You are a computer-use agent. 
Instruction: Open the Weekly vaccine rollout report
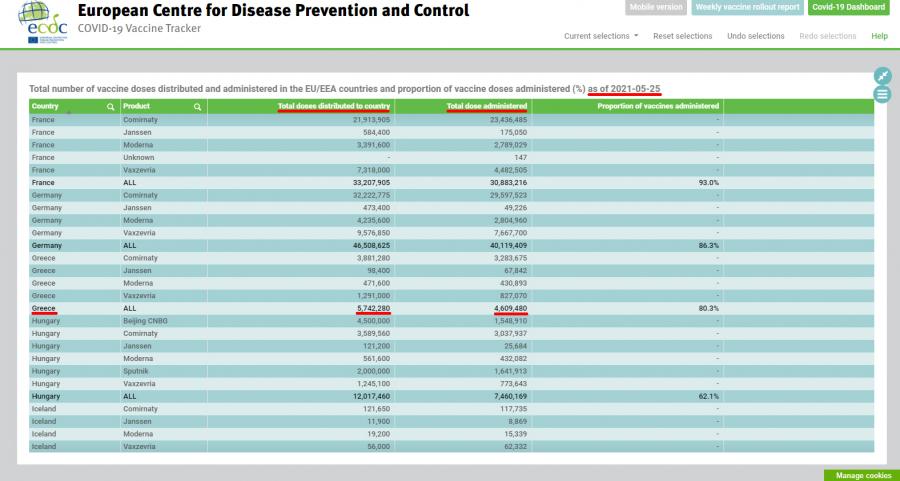747,8
